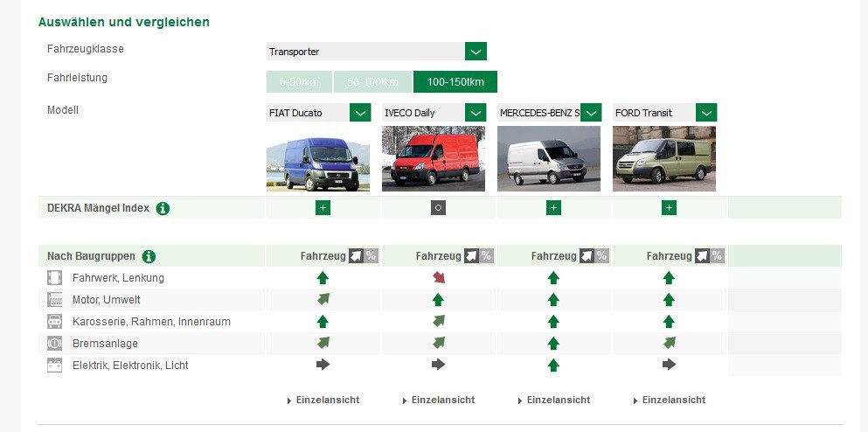Click MERCEDES-BENZ up arrow in Bremsanlage row
Image resolution: width=868 pixels, height=432 pixels.
click(x=553, y=344)
